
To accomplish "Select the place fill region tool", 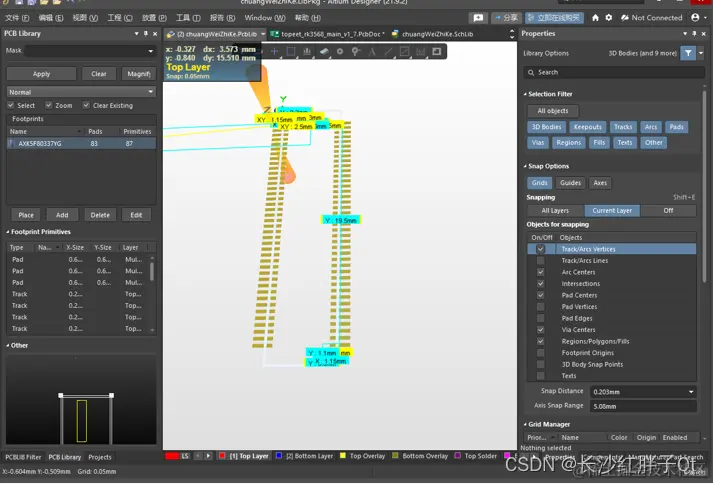I will click(x=404, y=51).
